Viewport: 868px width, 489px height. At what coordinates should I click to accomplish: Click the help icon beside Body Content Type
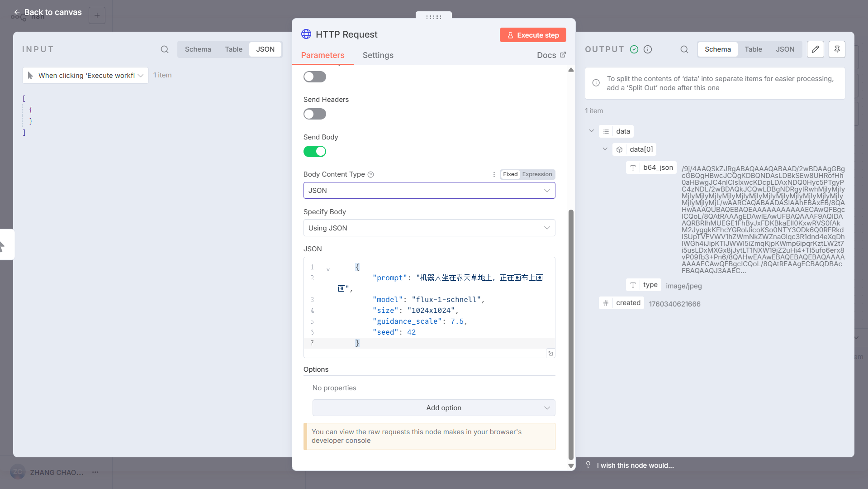[371, 175]
